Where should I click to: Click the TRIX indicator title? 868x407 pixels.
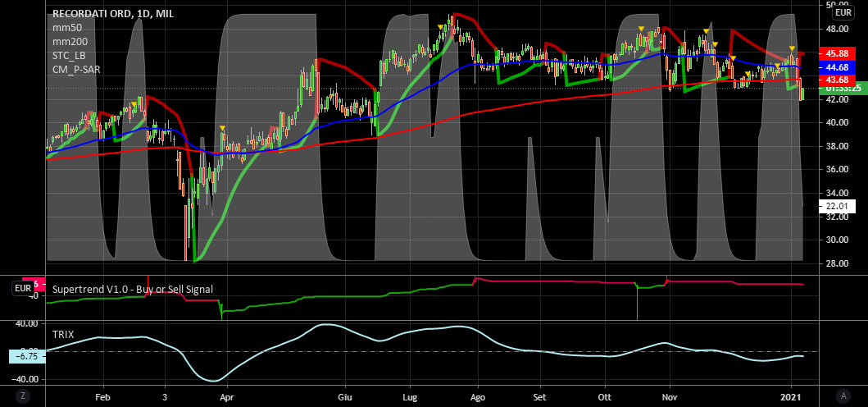[64, 335]
